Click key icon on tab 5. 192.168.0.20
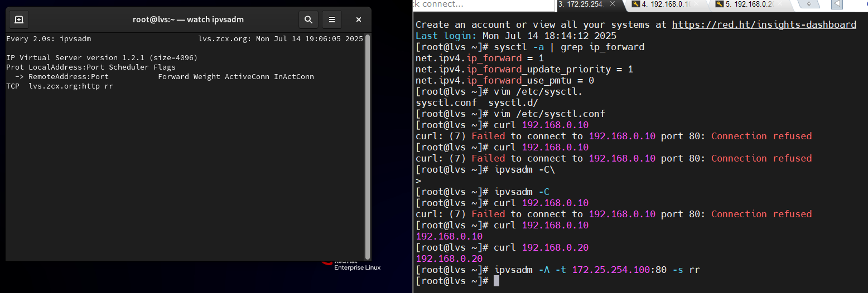 point(720,4)
